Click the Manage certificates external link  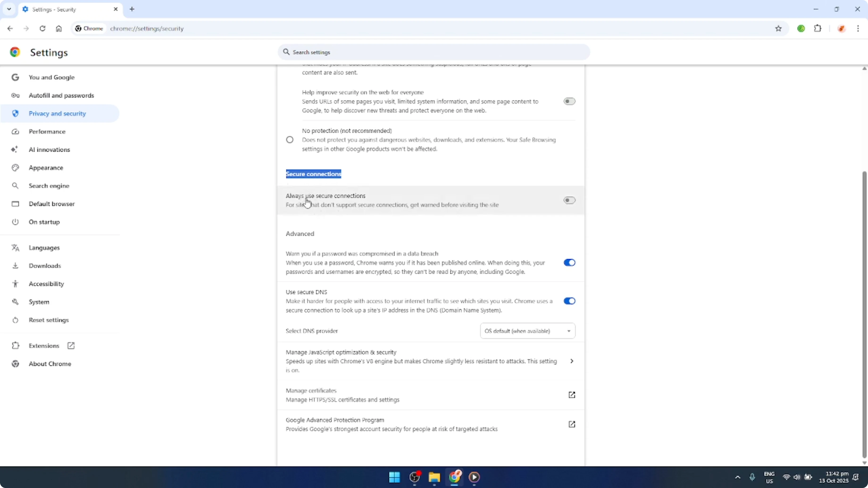pyautogui.click(x=572, y=395)
